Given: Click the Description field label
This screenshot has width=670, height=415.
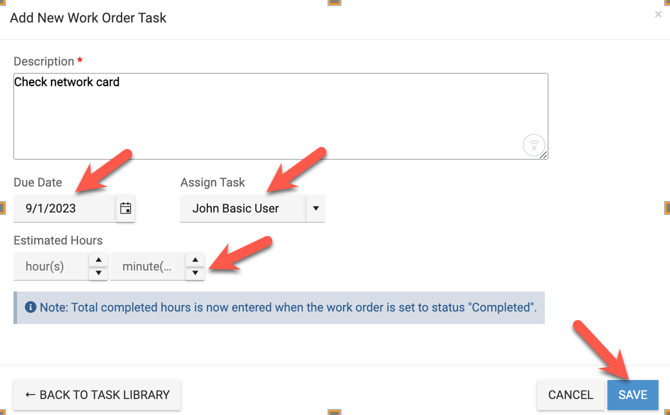Looking at the screenshot, I should (x=43, y=62).
